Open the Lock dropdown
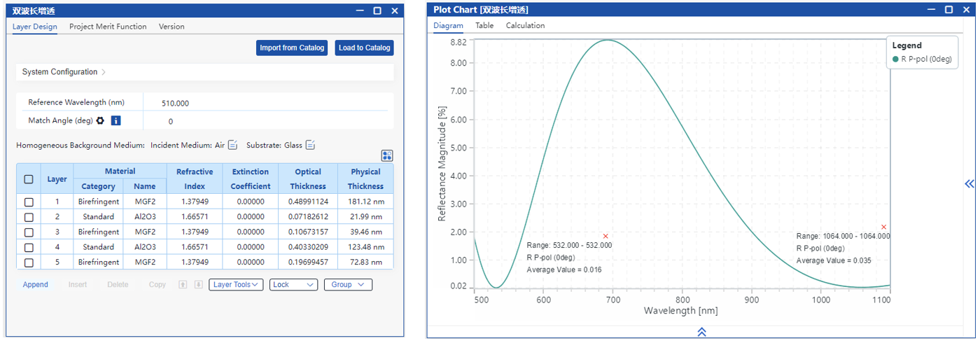Image resolution: width=980 pixels, height=343 pixels. [x=293, y=285]
